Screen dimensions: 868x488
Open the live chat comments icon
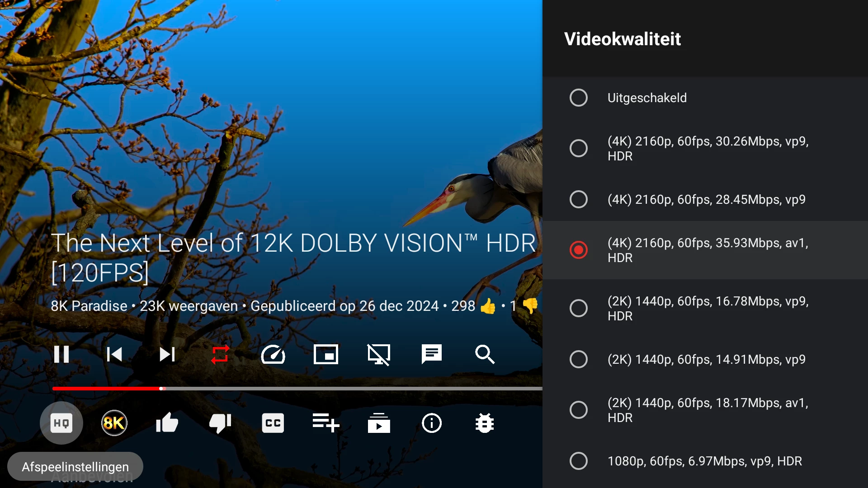pyautogui.click(x=432, y=355)
